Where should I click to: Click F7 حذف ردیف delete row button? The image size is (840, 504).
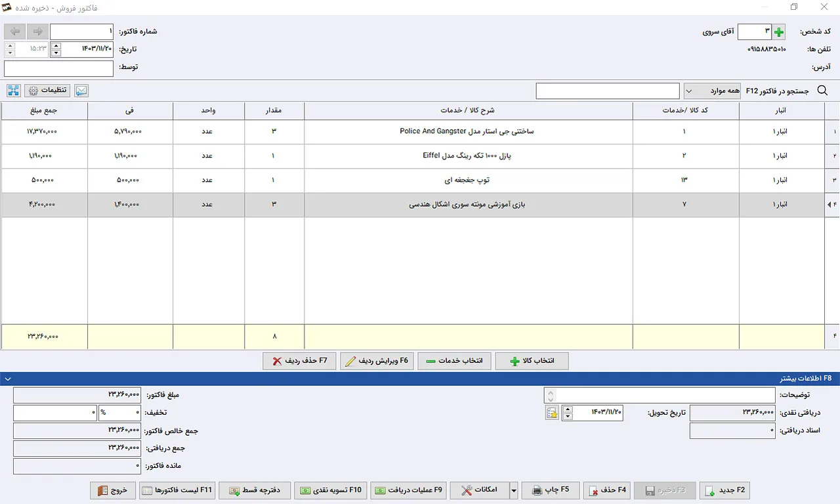click(299, 361)
